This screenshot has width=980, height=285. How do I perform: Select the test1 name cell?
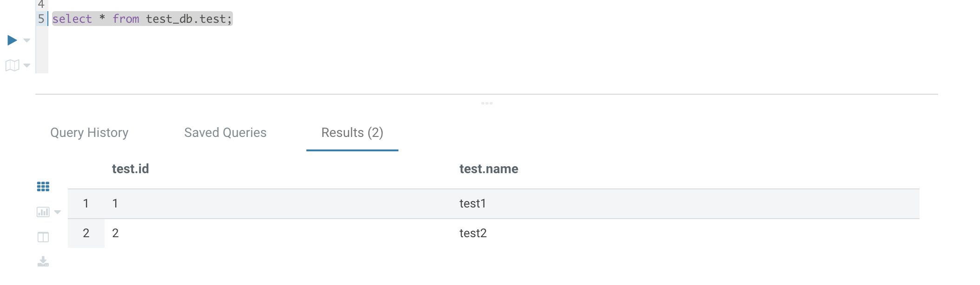(x=472, y=204)
